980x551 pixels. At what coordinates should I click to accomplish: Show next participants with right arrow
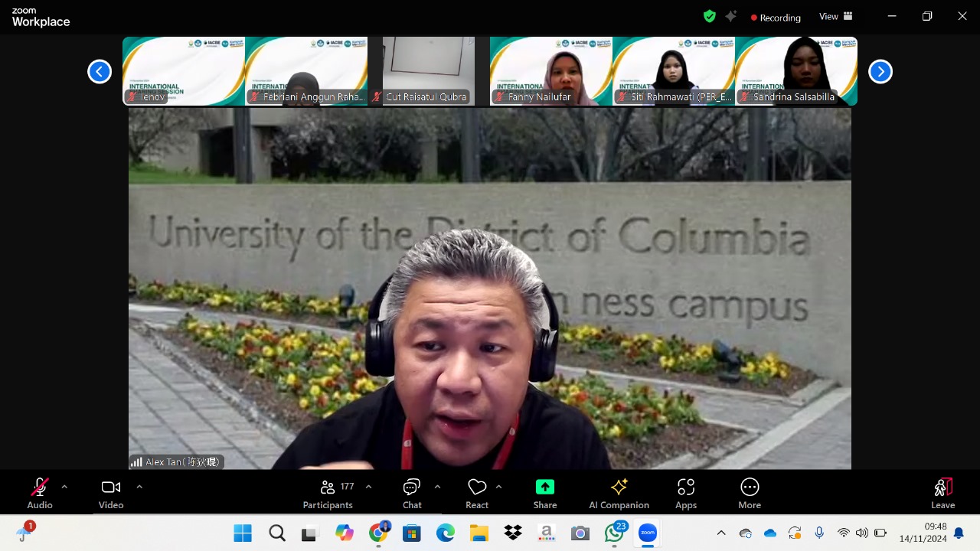pos(880,71)
